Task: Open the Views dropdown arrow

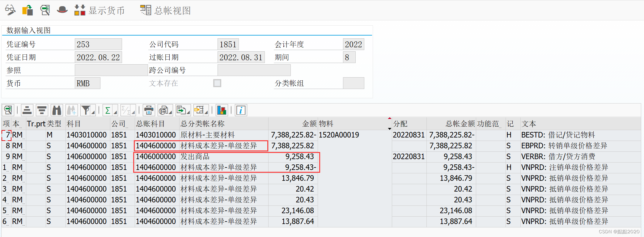Action: click(x=171, y=112)
